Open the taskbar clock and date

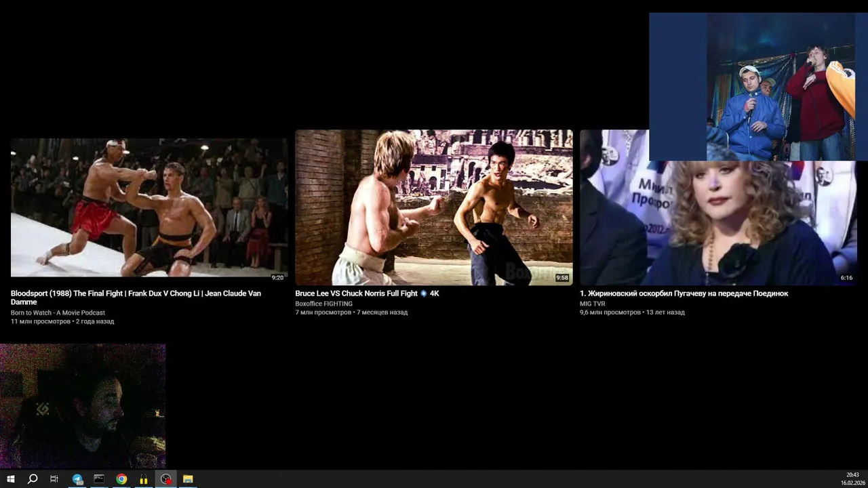852,479
